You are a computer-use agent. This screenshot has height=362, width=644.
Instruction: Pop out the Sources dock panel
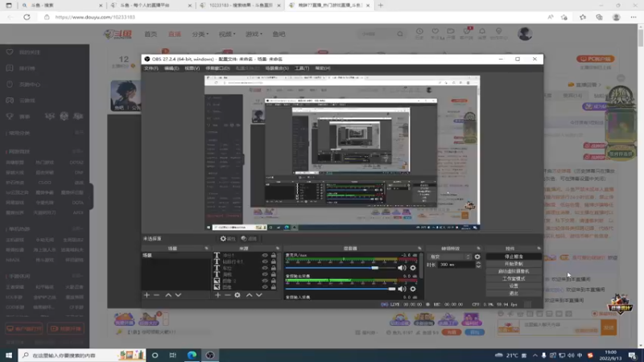(x=278, y=249)
